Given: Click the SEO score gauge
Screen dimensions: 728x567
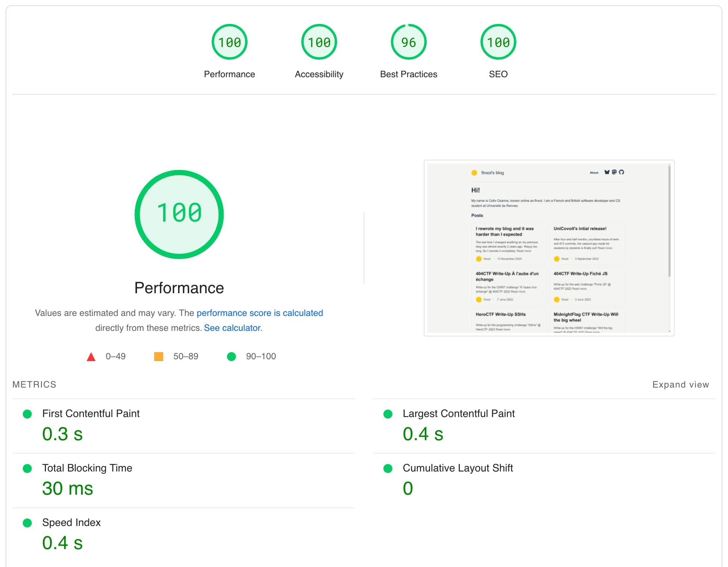Looking at the screenshot, I should 498,42.
